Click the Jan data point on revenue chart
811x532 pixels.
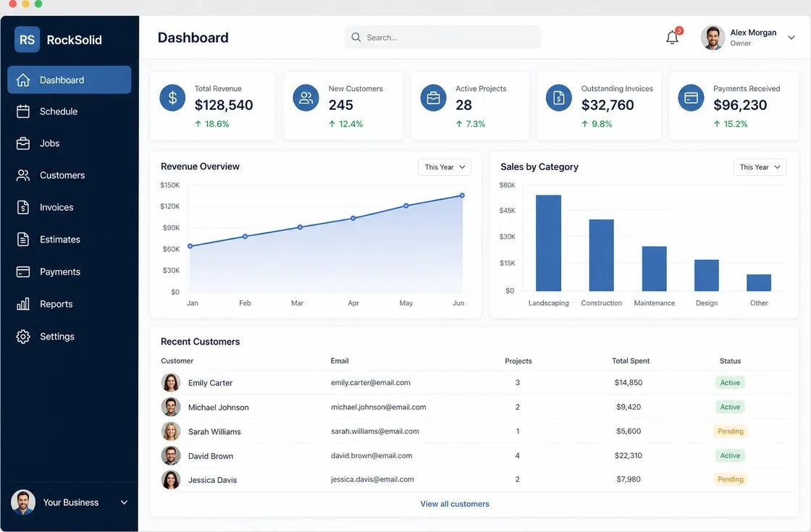coord(190,246)
